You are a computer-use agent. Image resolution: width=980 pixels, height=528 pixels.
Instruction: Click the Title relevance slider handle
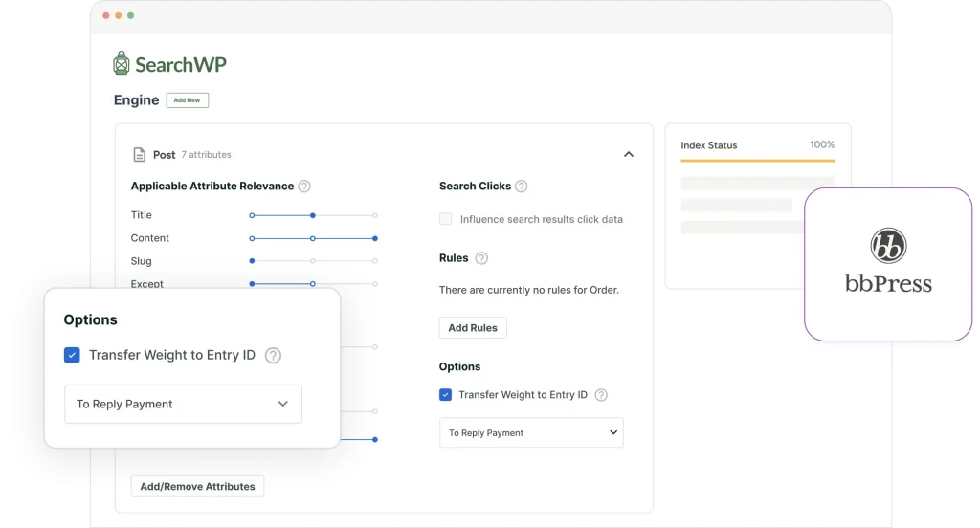(313, 215)
